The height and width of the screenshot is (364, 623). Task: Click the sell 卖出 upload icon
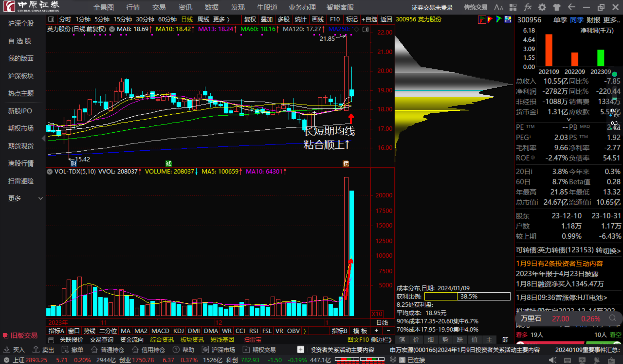(36, 350)
